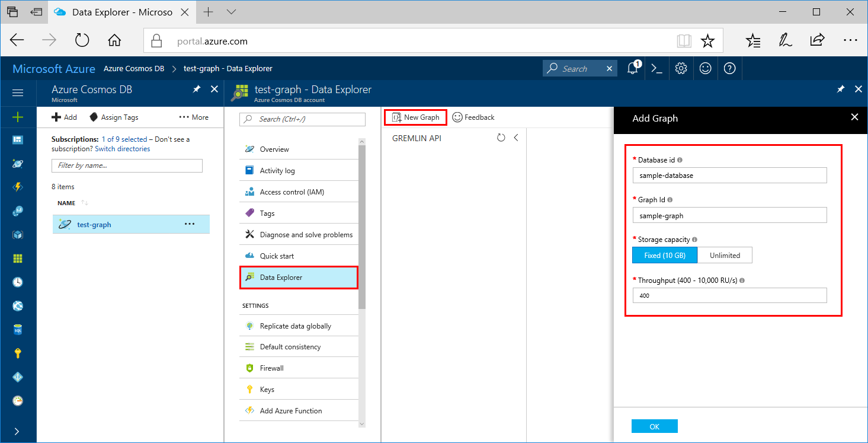Image resolution: width=868 pixels, height=443 pixels.
Task: Open the portal settings gear
Action: click(681, 68)
